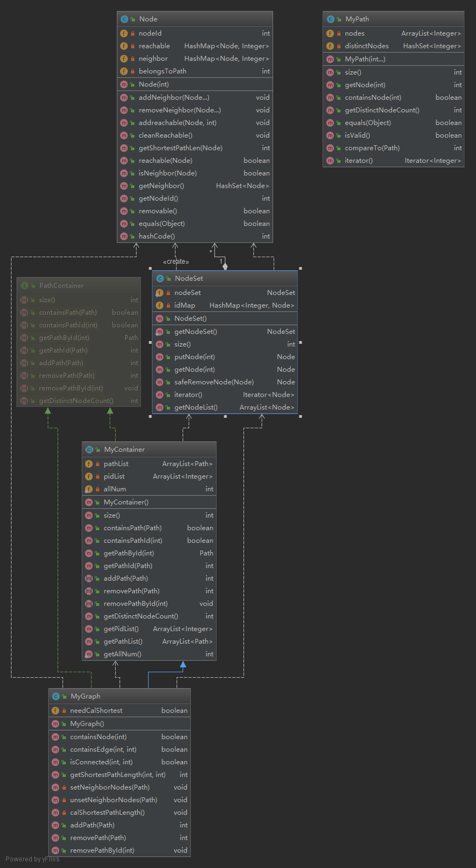
Task: Click getPathList() method in MyContainer
Action: (149, 642)
